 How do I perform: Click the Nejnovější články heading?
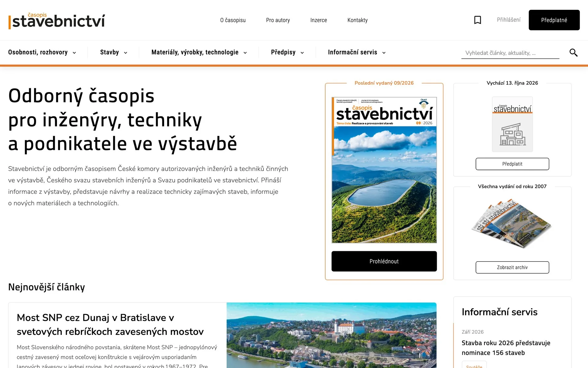point(47,287)
